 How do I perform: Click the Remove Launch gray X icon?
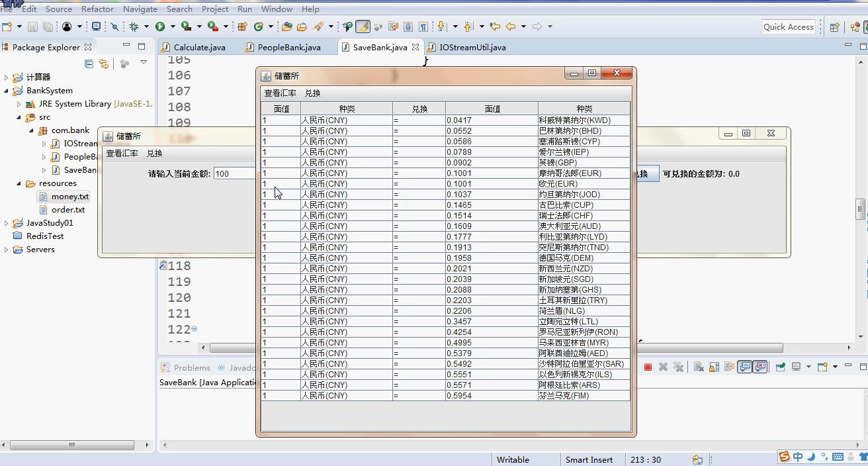663,367
